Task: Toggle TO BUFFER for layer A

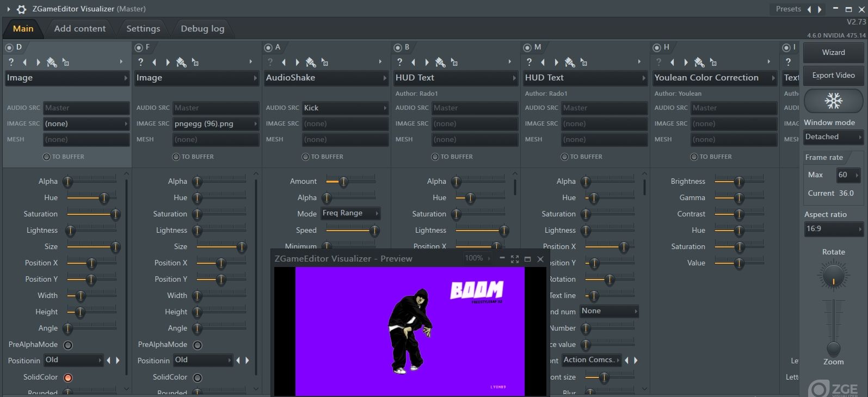Action: tap(305, 157)
